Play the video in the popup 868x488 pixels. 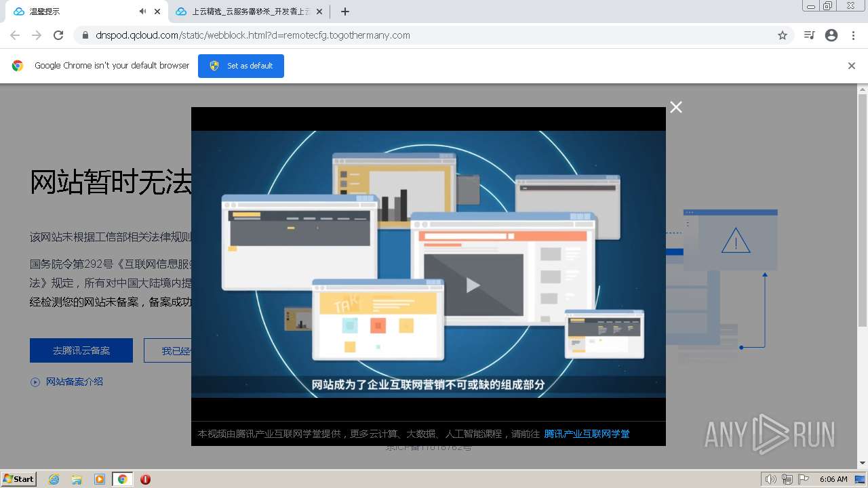click(x=473, y=285)
